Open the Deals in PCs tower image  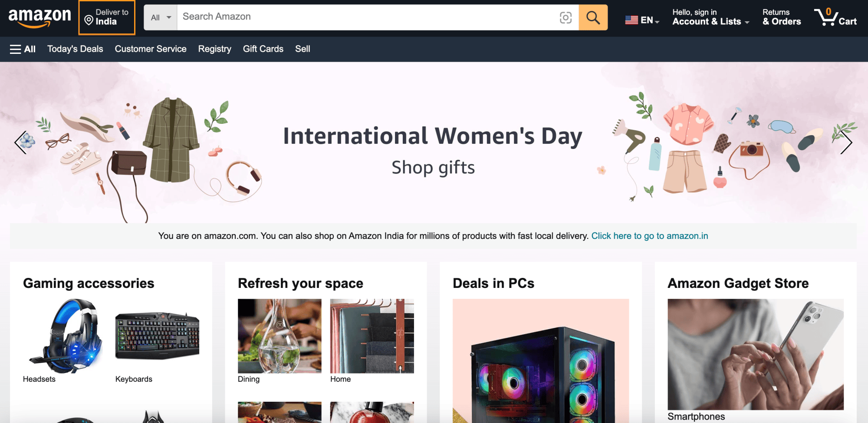click(541, 361)
